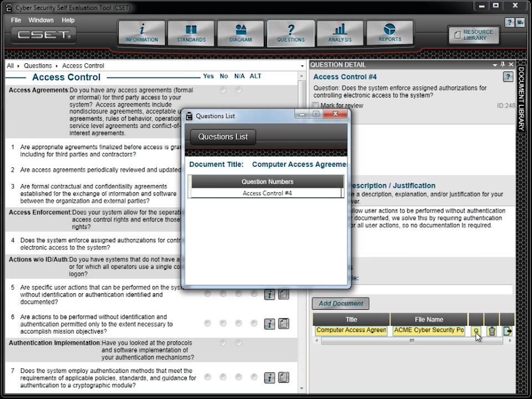Click the CSET logo
This screenshot has height=399, width=532.
44,34
